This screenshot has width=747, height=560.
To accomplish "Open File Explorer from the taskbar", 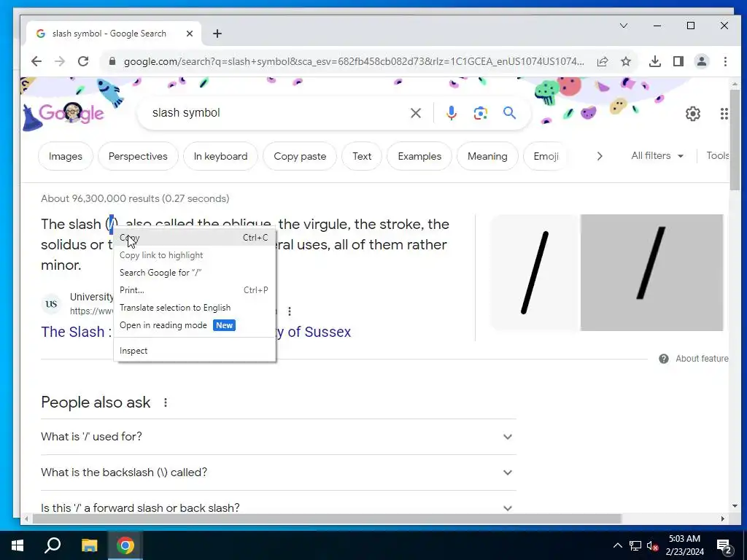I will coord(89,545).
